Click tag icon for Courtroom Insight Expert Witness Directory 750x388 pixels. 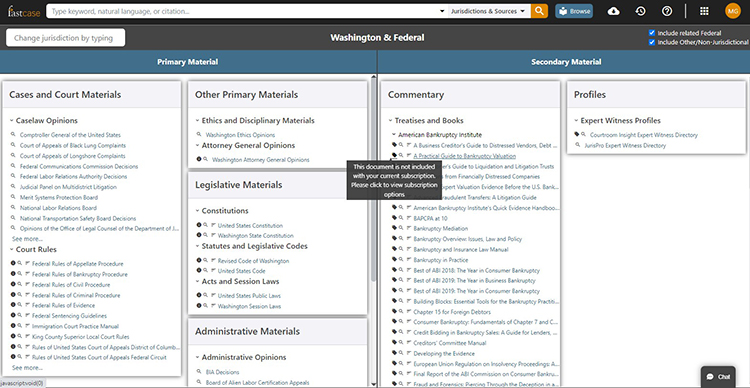pos(578,134)
